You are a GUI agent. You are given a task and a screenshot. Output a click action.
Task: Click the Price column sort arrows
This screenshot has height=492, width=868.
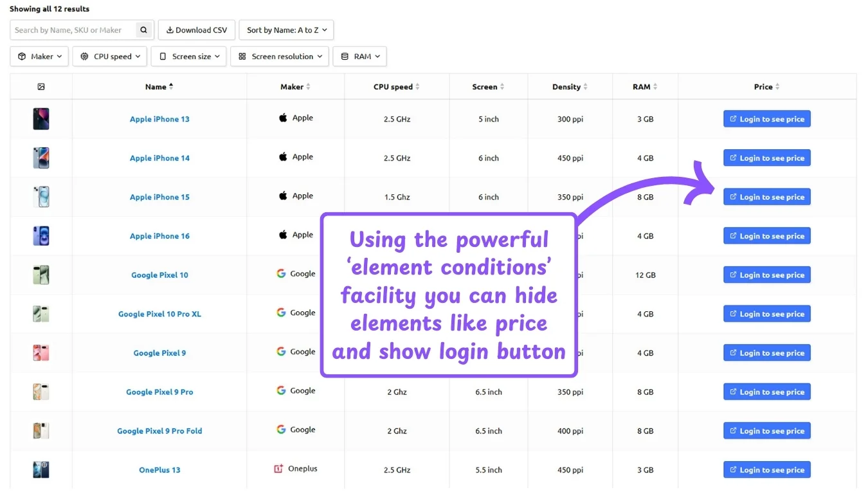[x=777, y=87]
